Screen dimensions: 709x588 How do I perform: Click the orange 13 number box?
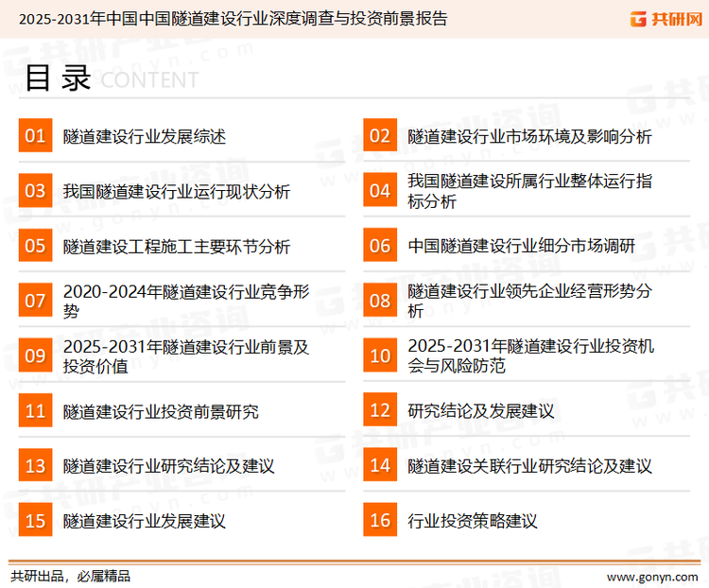coord(35,465)
